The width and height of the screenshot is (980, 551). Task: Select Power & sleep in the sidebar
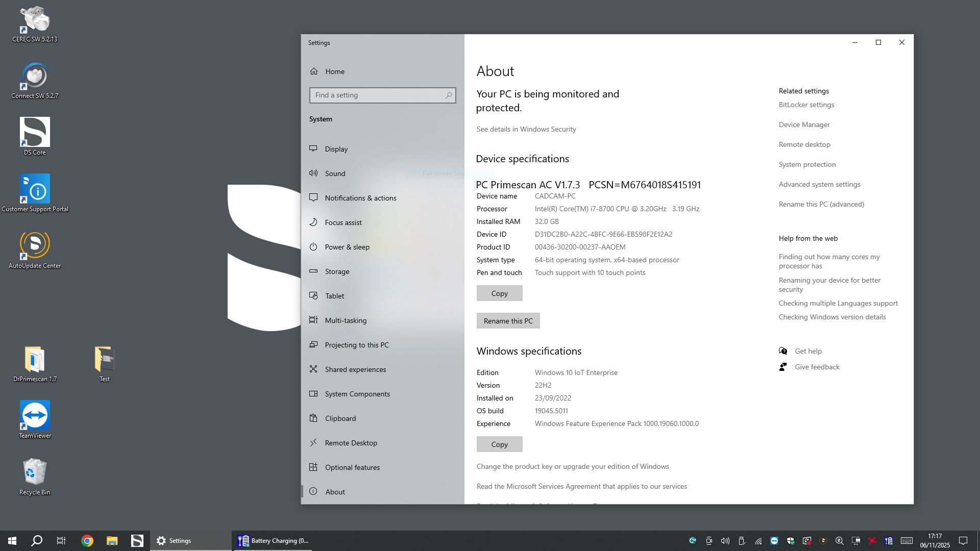347,247
